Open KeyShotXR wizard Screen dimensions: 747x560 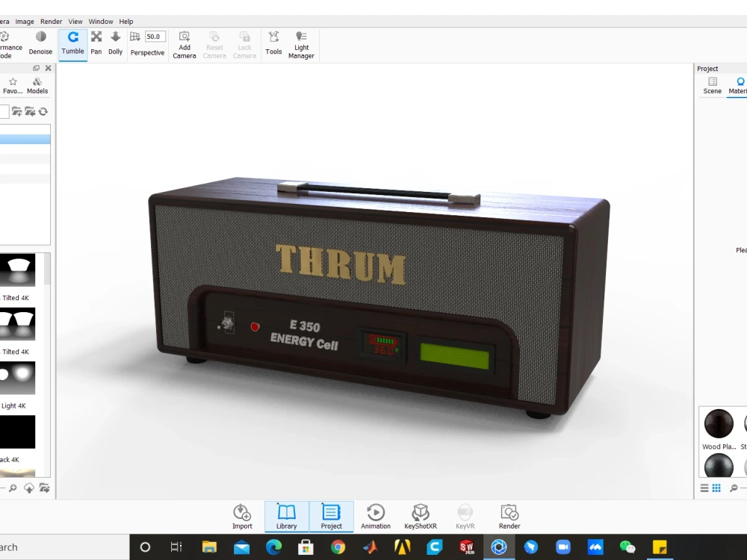tap(420, 517)
